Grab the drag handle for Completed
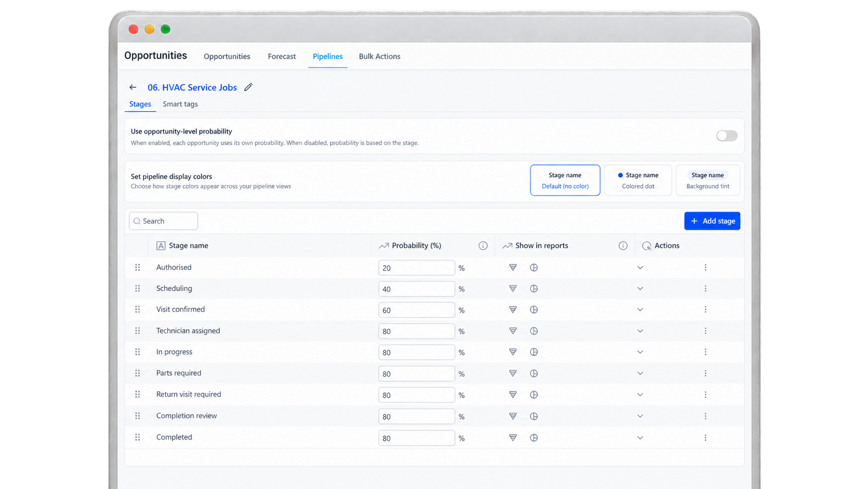The image size is (868, 489). 138,438
